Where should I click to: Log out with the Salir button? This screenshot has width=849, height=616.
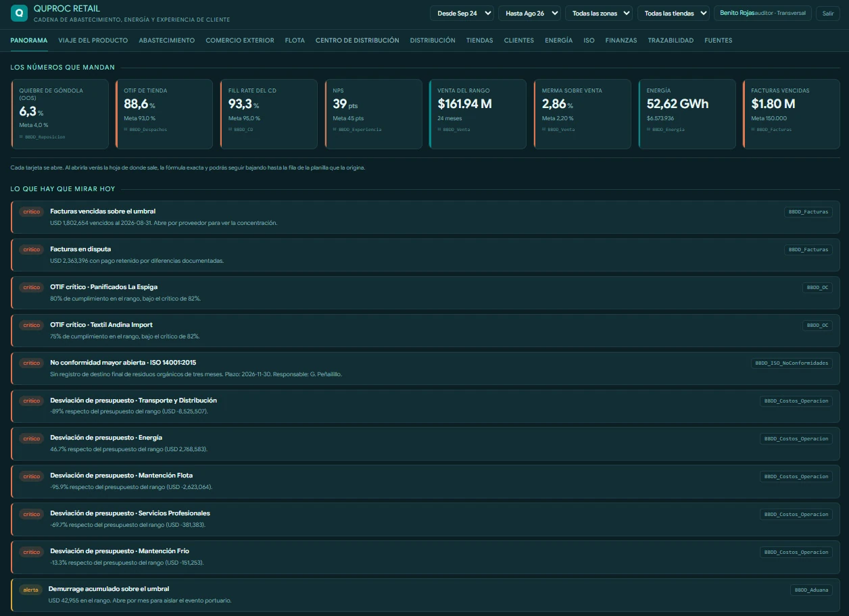pyautogui.click(x=827, y=14)
